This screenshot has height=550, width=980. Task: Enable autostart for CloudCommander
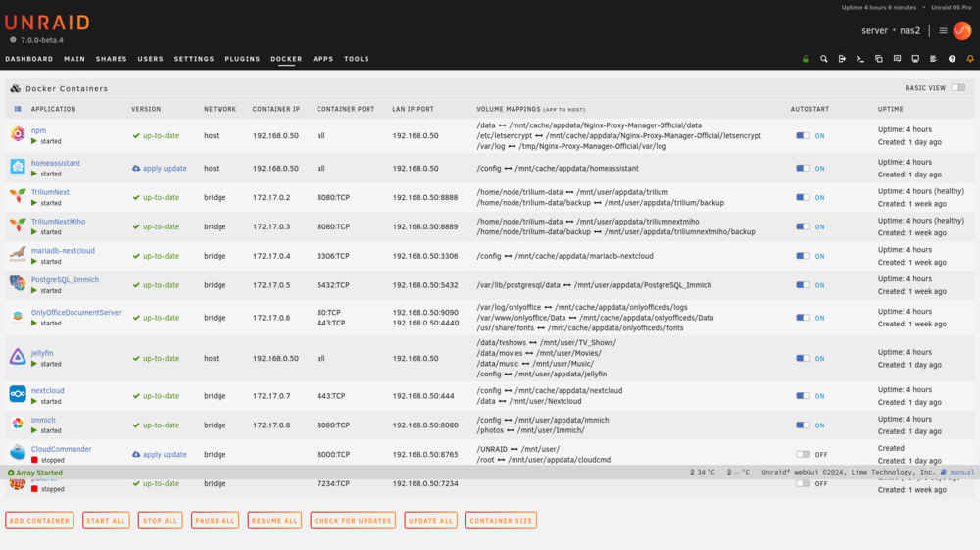[x=804, y=454]
